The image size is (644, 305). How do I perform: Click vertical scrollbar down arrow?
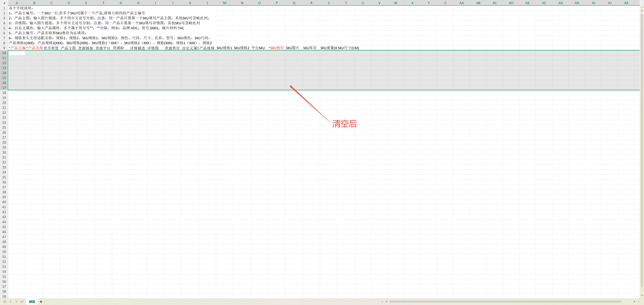(x=642, y=296)
